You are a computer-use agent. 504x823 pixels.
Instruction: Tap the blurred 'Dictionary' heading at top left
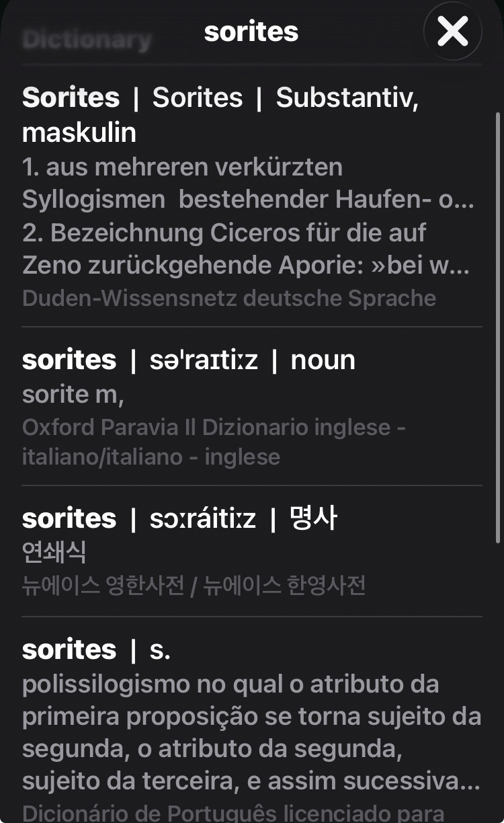[87, 40]
